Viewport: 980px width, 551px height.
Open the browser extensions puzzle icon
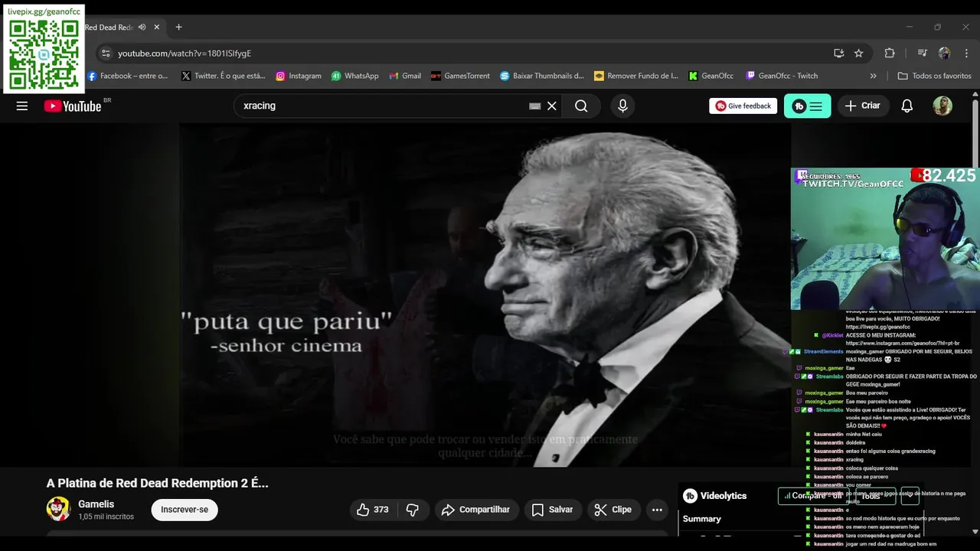coord(890,54)
